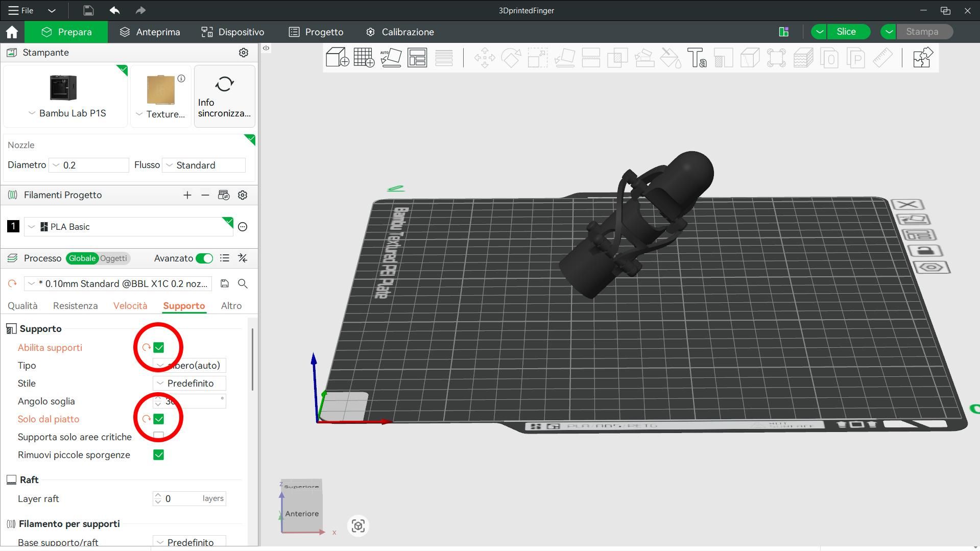980x551 pixels.
Task: Click the Add cube primitive toolbar icon
Action: 338,57
